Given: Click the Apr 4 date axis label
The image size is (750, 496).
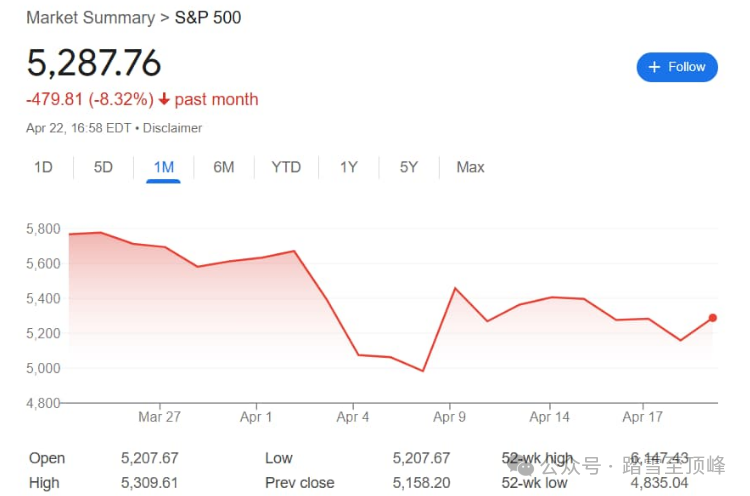Looking at the screenshot, I should 352,417.
